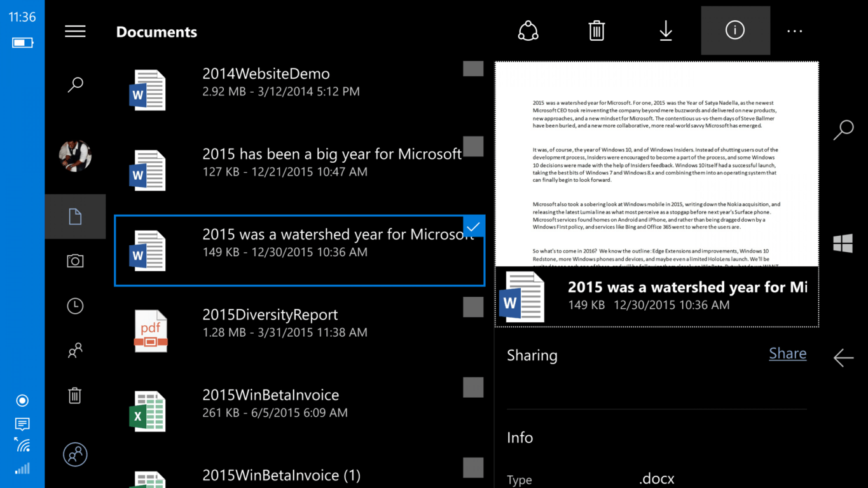868x488 pixels.
Task: Open the user profile picture
Action: coord(75,156)
